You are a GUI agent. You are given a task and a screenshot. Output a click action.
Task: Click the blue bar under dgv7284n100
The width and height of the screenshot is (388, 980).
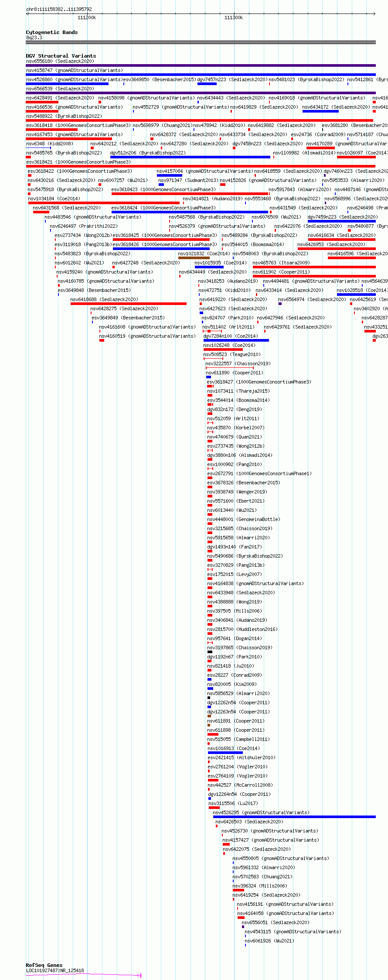coord(236,340)
